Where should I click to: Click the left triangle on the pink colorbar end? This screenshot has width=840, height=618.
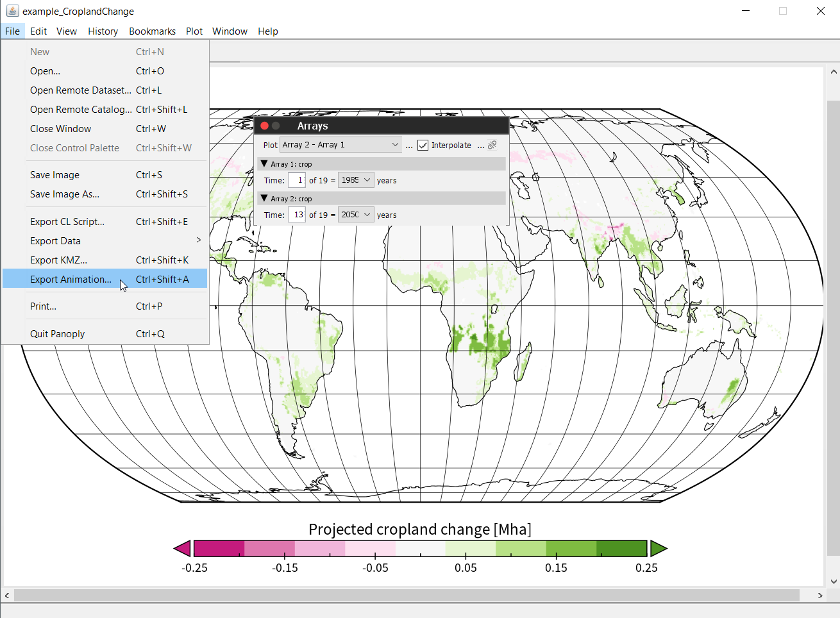(x=182, y=548)
